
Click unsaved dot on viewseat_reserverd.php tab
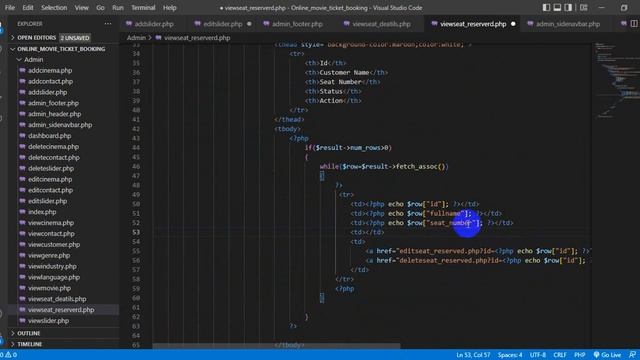click(x=513, y=24)
